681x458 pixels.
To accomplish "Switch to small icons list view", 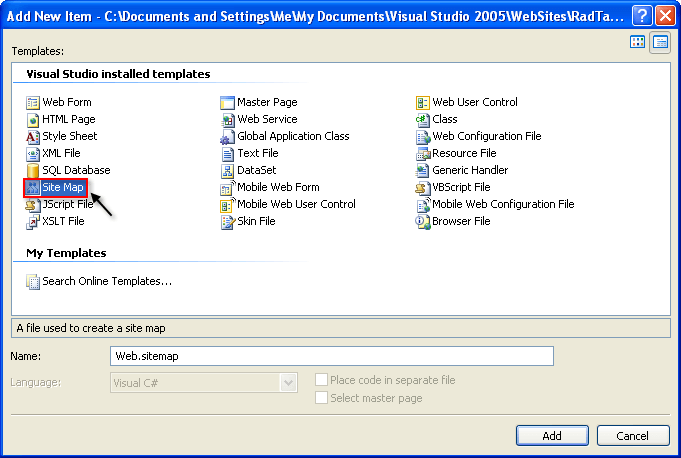I will click(x=660, y=42).
